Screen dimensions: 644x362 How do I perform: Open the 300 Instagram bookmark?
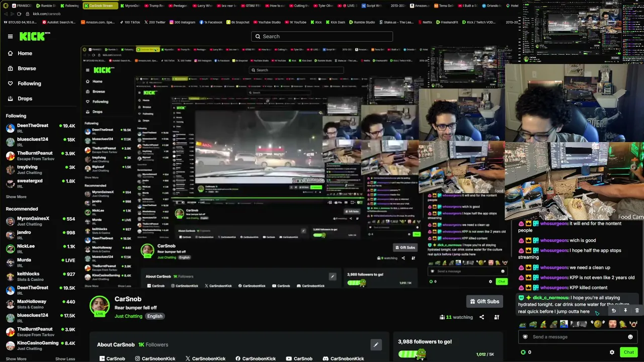click(x=182, y=22)
